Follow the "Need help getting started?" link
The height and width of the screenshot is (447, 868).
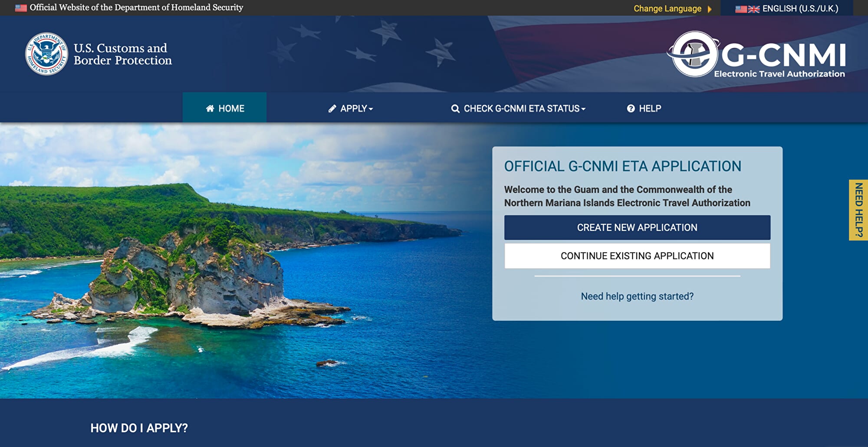coord(637,296)
